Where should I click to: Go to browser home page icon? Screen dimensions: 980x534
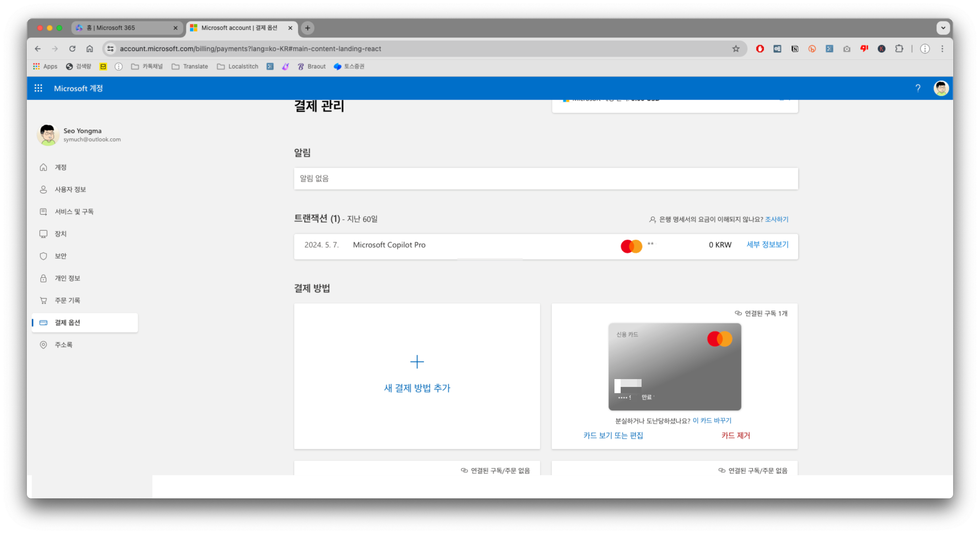[90, 49]
